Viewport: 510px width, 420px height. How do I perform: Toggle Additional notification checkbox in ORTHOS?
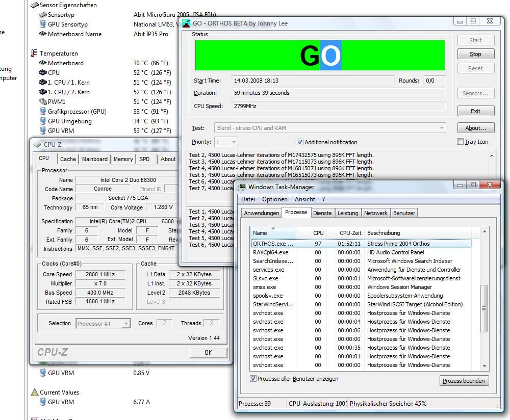[300, 142]
